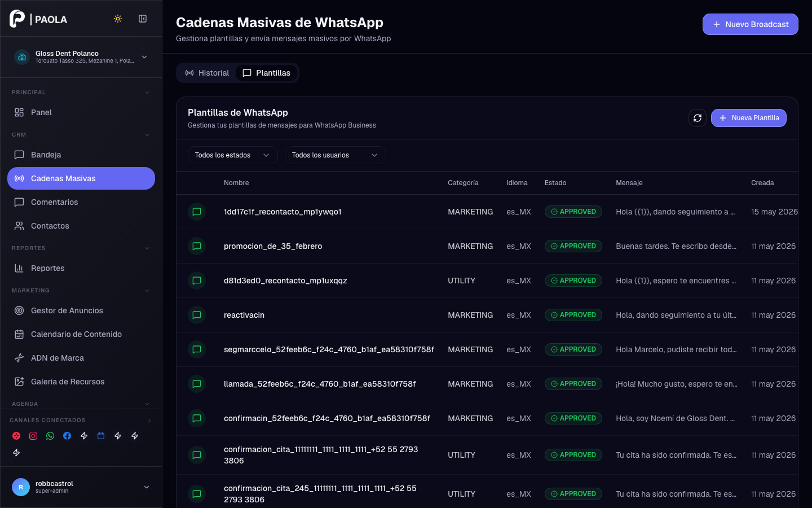Click the Facebook connected channel icon
Screen dimensions: 812x508
click(67, 436)
